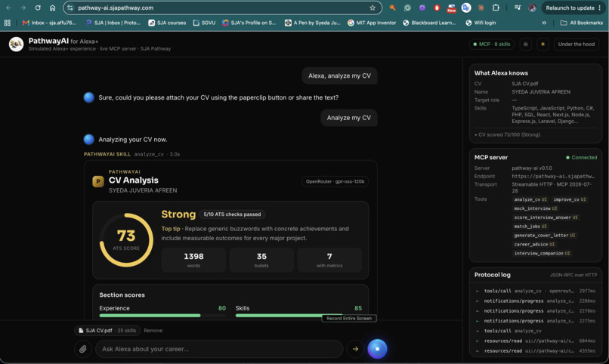This screenshot has height=364, width=609.
Task: Open the Inbox Gmail bookmark
Action: point(49,23)
